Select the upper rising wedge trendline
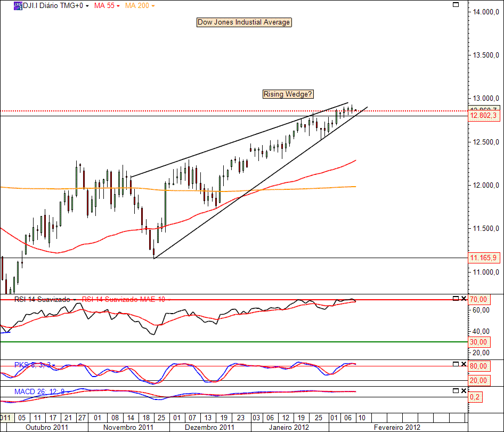 tap(239, 140)
